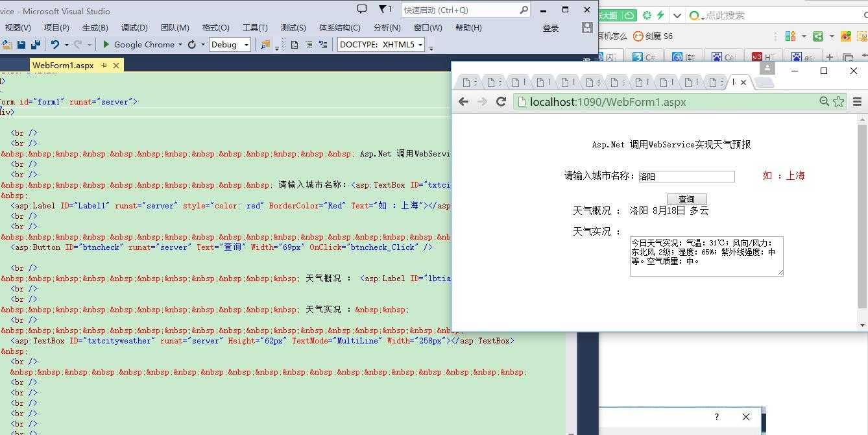The image size is (868, 435).
Task: Open the dropdown arrow beside apps grid icon
Action: pos(804,36)
